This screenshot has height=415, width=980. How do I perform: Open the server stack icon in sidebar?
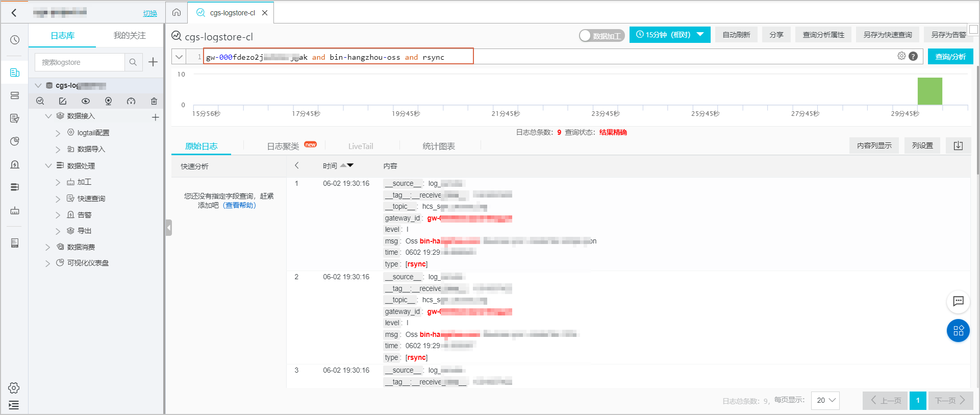[x=15, y=95]
